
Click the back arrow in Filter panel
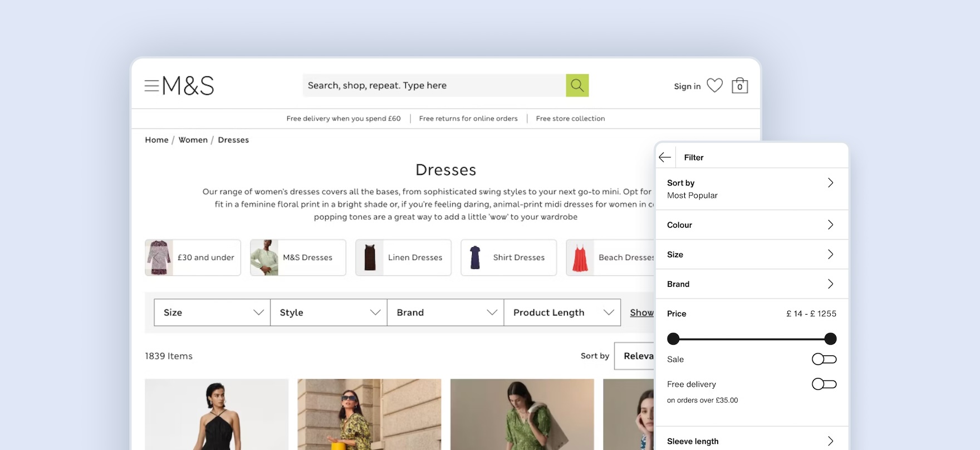coord(665,158)
